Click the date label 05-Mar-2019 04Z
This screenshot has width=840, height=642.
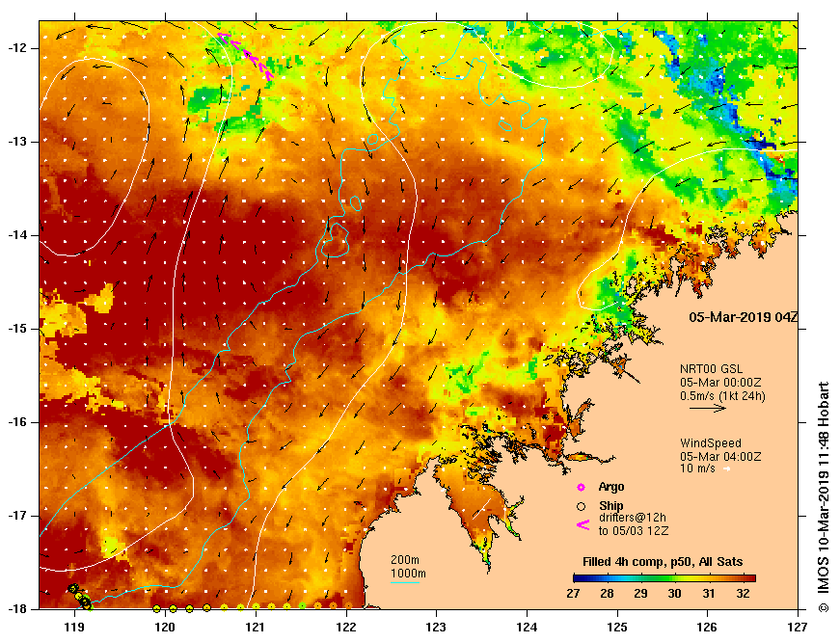(743, 317)
